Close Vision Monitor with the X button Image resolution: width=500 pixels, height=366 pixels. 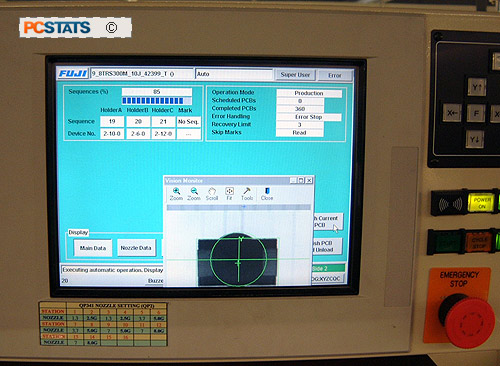click(x=309, y=180)
